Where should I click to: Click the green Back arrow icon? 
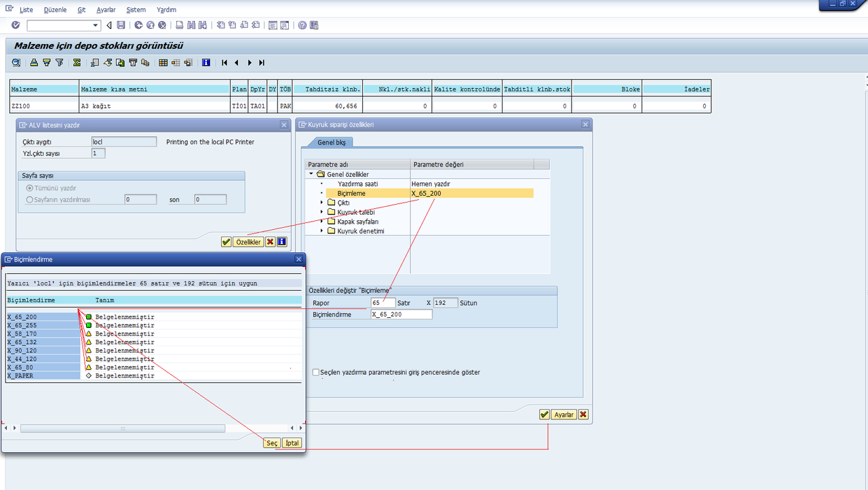(x=138, y=25)
